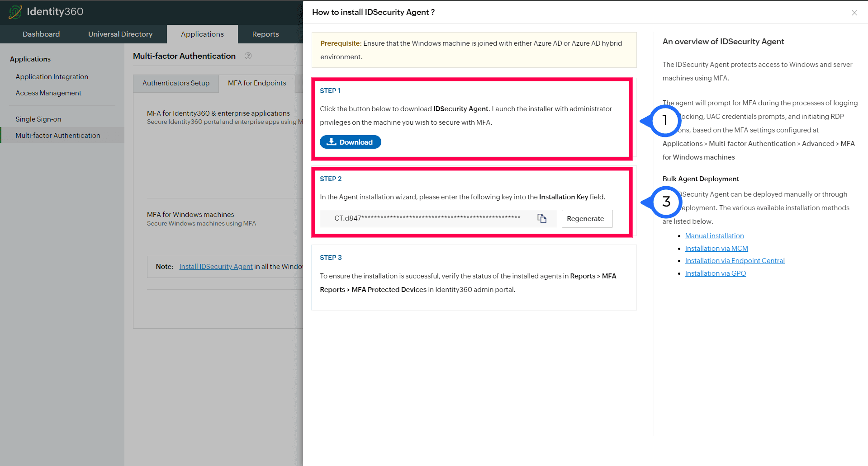
Task: Click the 'MFA for Windows machines' heading
Action: pos(190,215)
